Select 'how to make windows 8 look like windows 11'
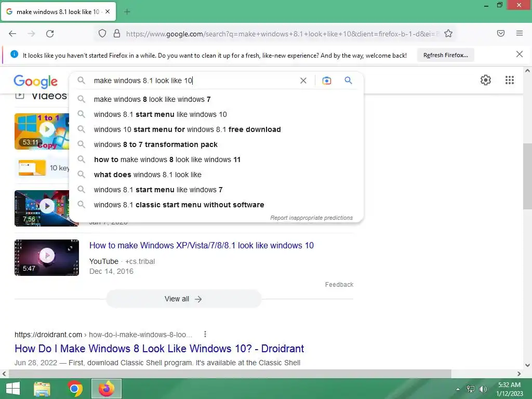Screen dimensions: 532x399 (216, 159)
